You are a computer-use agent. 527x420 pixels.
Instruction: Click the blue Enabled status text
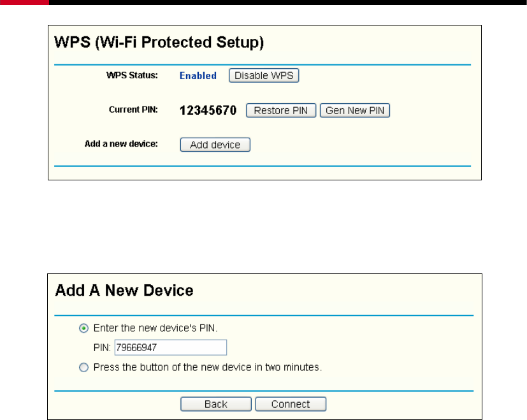(x=198, y=76)
